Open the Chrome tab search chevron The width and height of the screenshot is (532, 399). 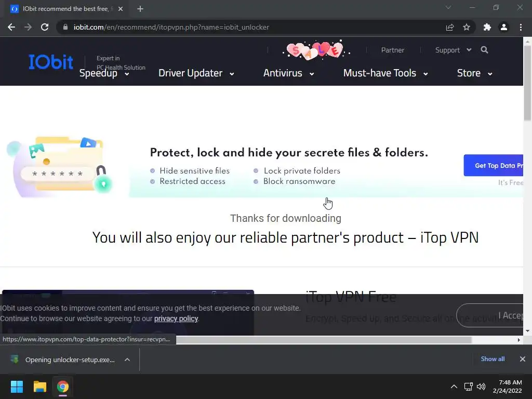[x=448, y=7]
